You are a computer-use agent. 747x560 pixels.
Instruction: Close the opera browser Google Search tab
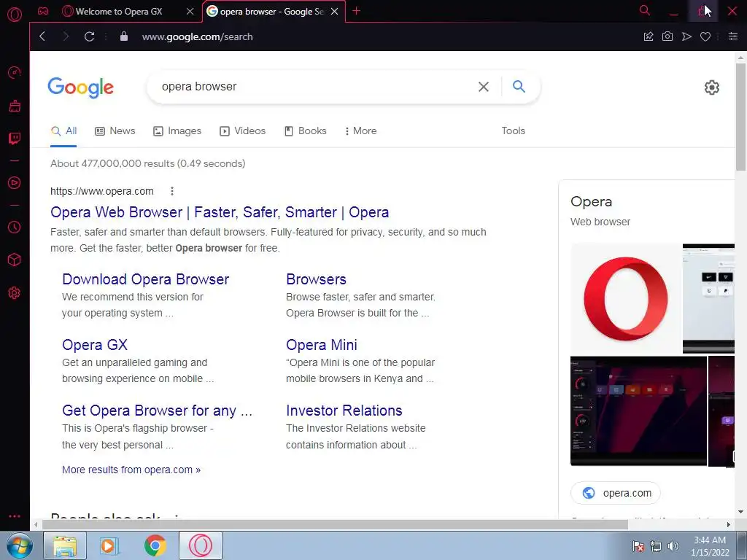coord(334,12)
